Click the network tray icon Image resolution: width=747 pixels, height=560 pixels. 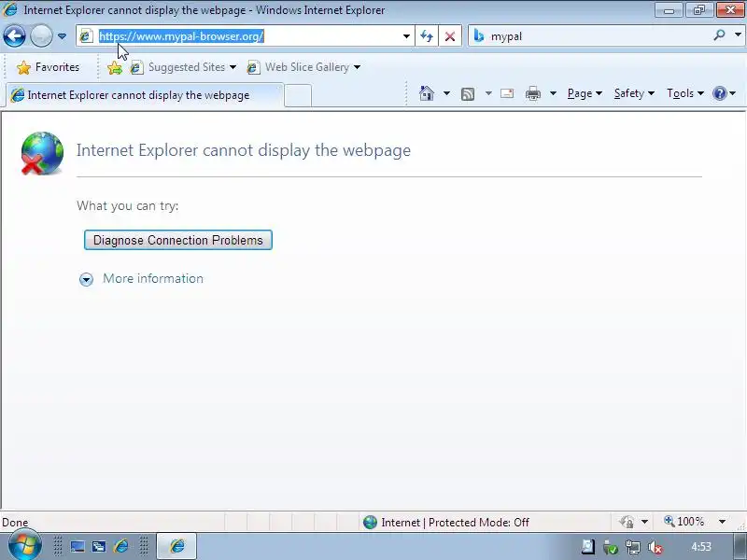633,548
